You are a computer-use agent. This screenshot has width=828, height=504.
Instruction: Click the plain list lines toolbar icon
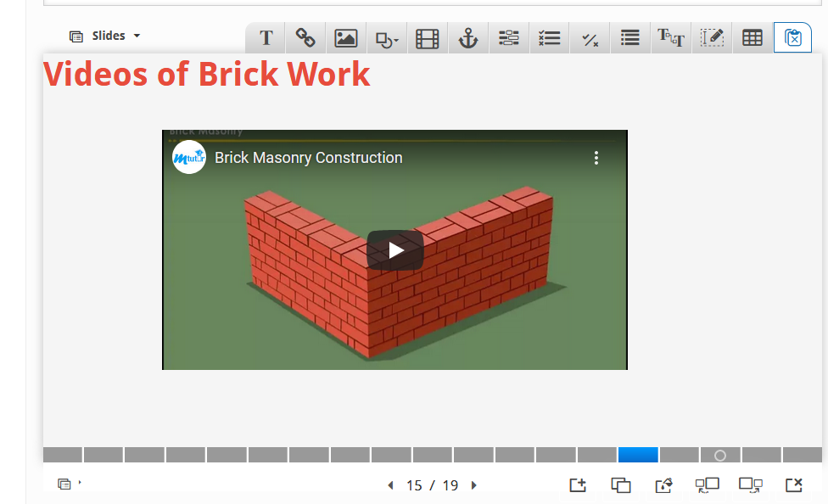tap(630, 38)
